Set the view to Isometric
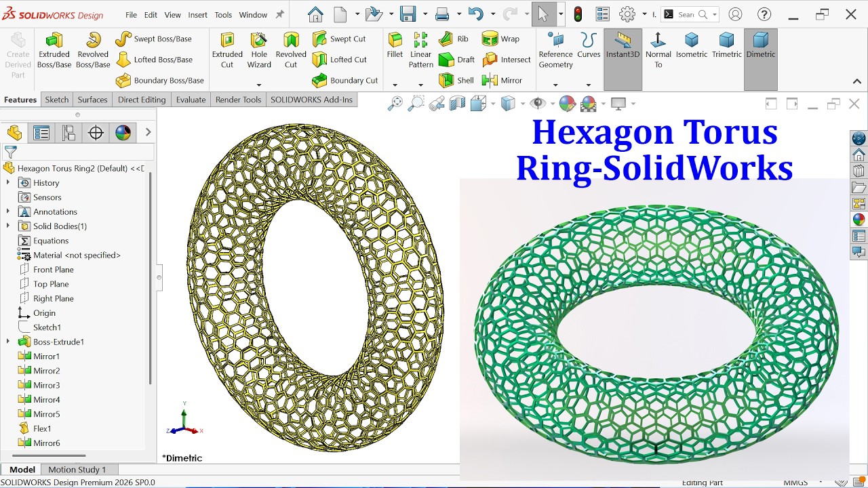This screenshot has height=488, width=868. tap(692, 45)
